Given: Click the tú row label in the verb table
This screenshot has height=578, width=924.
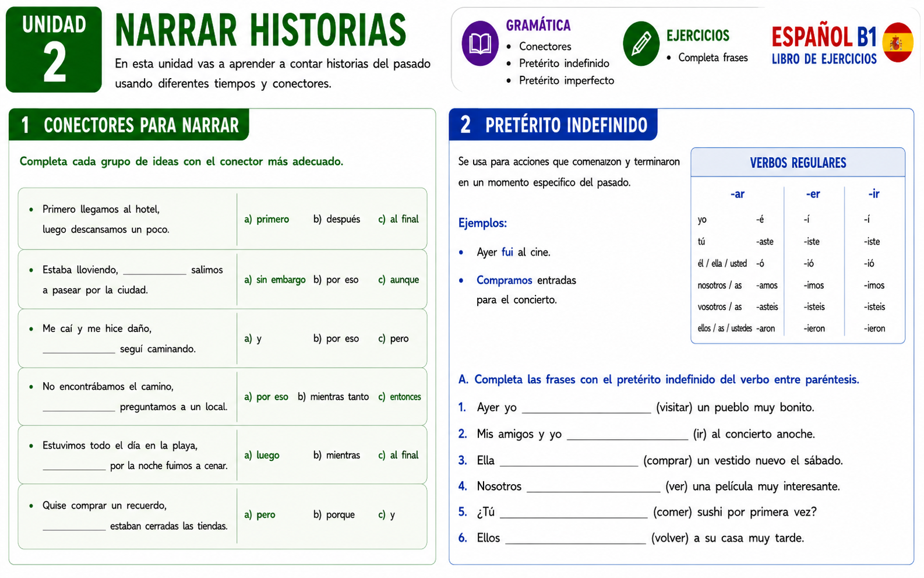Looking at the screenshot, I should coord(701,242).
